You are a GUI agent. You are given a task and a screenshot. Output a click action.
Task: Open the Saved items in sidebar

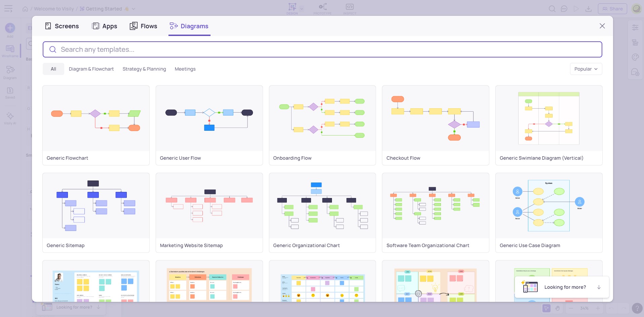(10, 93)
